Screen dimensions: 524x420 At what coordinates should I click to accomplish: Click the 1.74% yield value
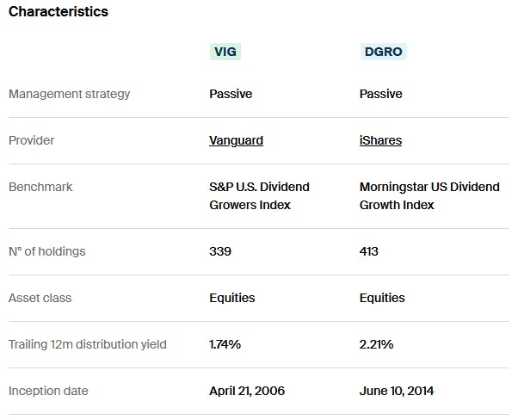[225, 344]
